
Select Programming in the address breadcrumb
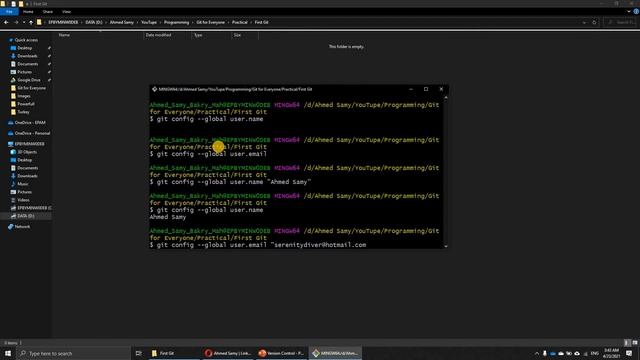pyautogui.click(x=176, y=22)
